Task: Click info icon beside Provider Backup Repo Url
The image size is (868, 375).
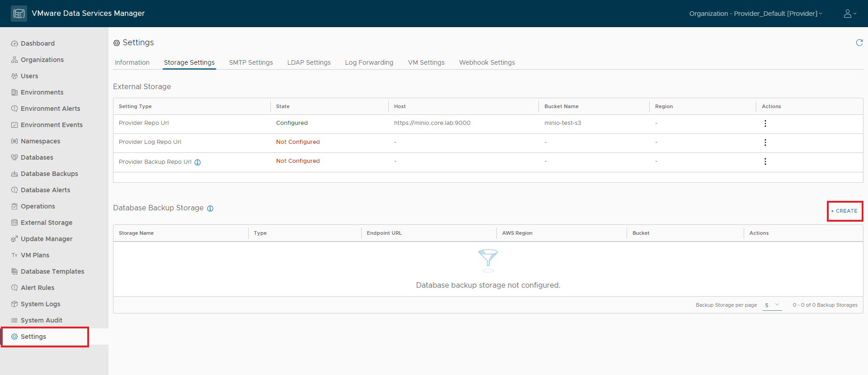Action: click(198, 162)
